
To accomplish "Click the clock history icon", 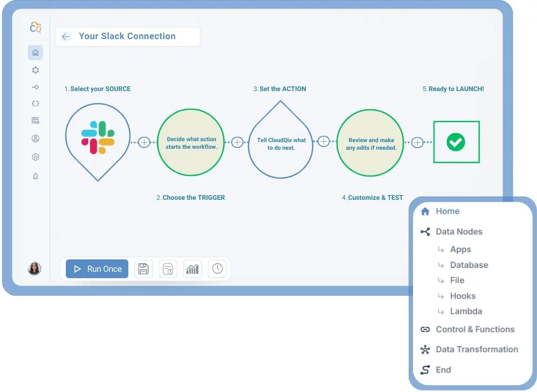I will (217, 269).
